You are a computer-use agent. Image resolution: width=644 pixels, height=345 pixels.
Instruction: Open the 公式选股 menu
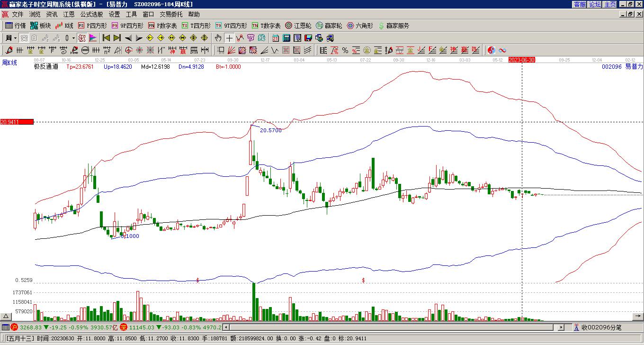pos(91,15)
